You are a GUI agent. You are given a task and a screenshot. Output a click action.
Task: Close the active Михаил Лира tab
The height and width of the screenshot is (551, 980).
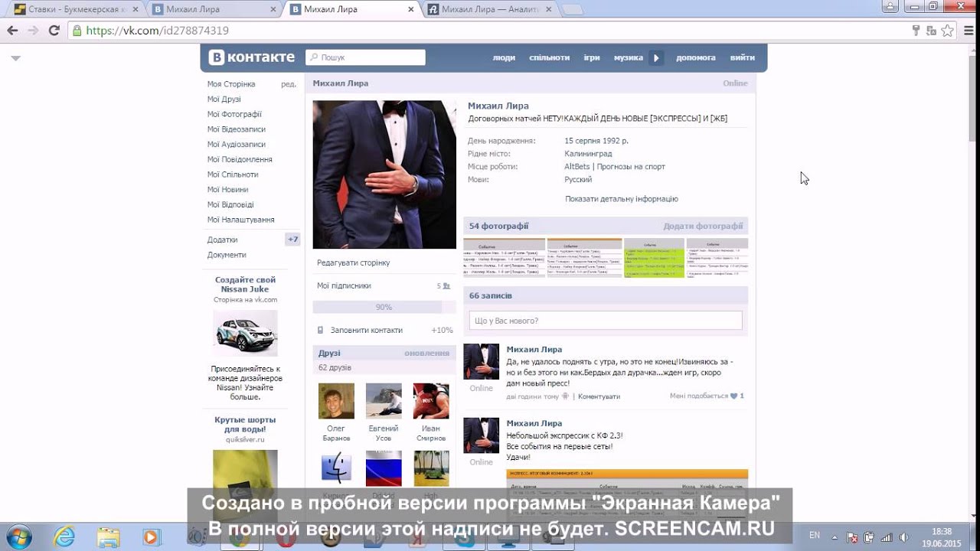tap(411, 9)
